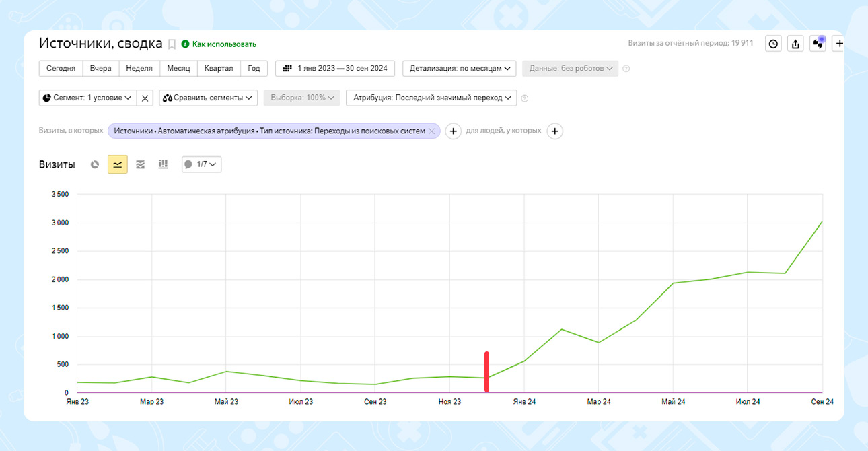Add condition for людей, у которых
The height and width of the screenshot is (451, 868).
[x=554, y=131]
